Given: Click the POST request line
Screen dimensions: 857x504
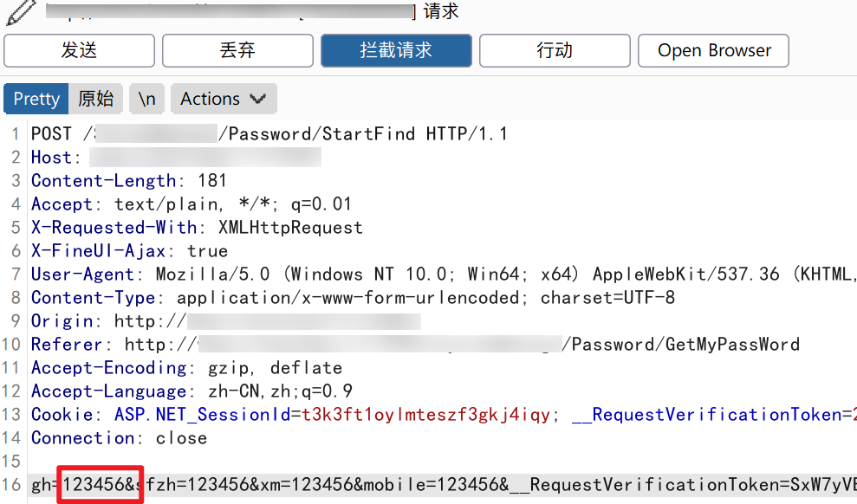Looking at the screenshot, I should pyautogui.click(x=269, y=133).
